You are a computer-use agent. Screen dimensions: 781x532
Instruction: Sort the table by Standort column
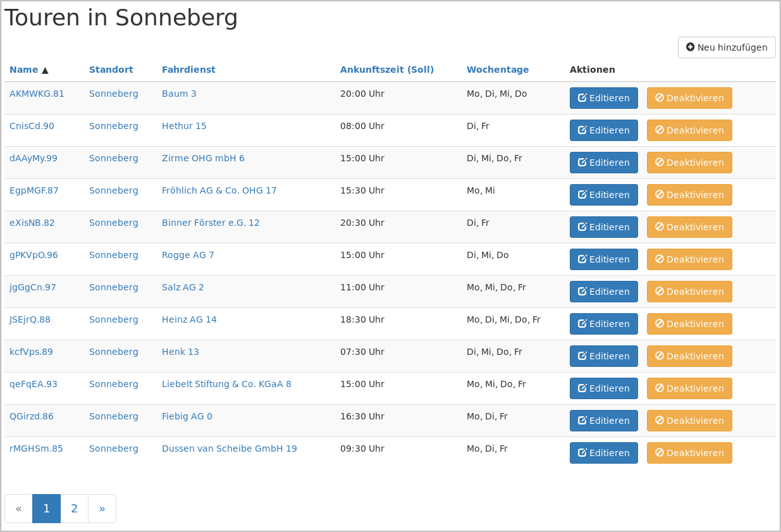(111, 70)
